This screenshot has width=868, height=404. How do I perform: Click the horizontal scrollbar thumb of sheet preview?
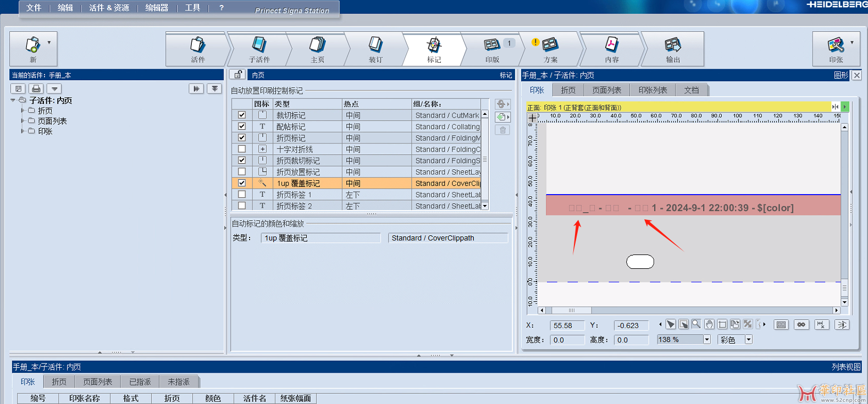[x=572, y=311]
